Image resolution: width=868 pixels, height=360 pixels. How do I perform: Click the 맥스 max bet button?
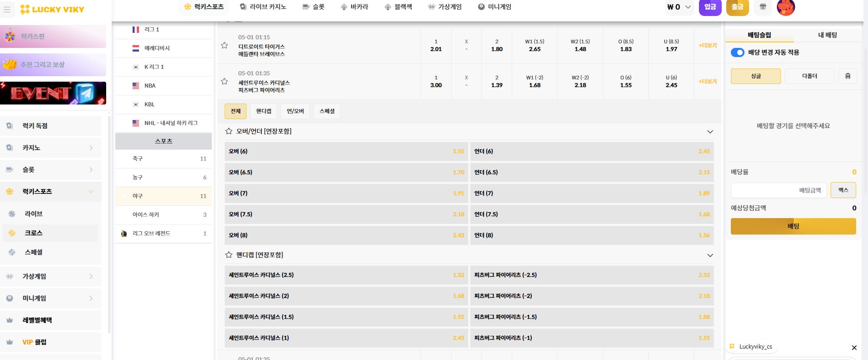[843, 190]
